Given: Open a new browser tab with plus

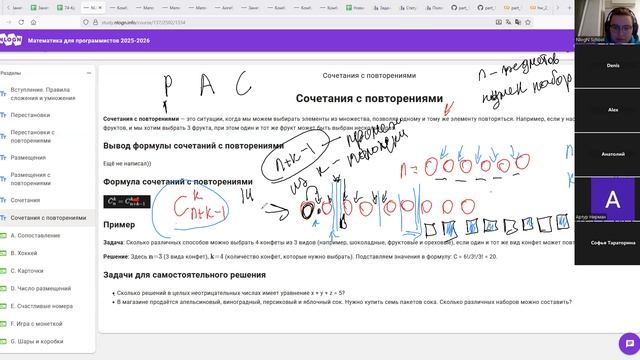Looking at the screenshot, I should click(569, 8).
